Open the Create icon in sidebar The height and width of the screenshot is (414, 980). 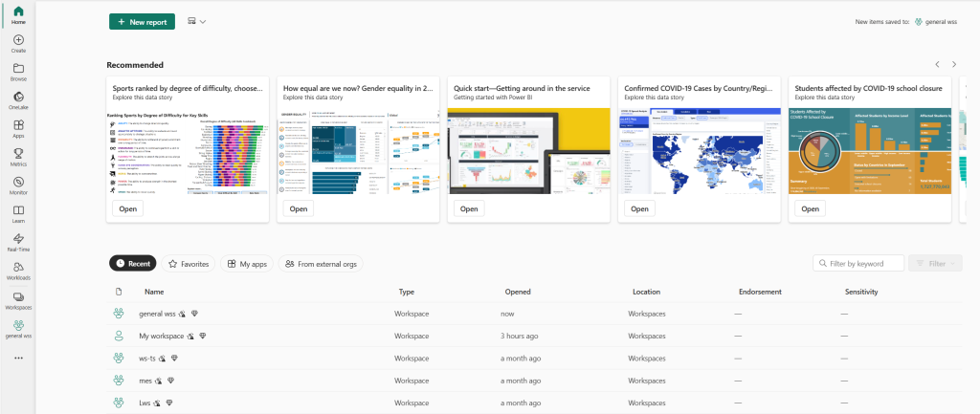[18, 43]
